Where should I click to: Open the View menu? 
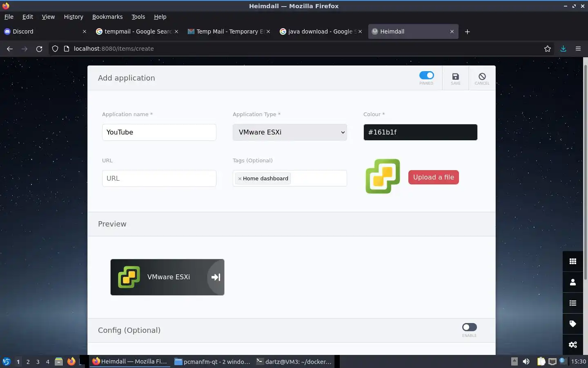[x=48, y=17]
